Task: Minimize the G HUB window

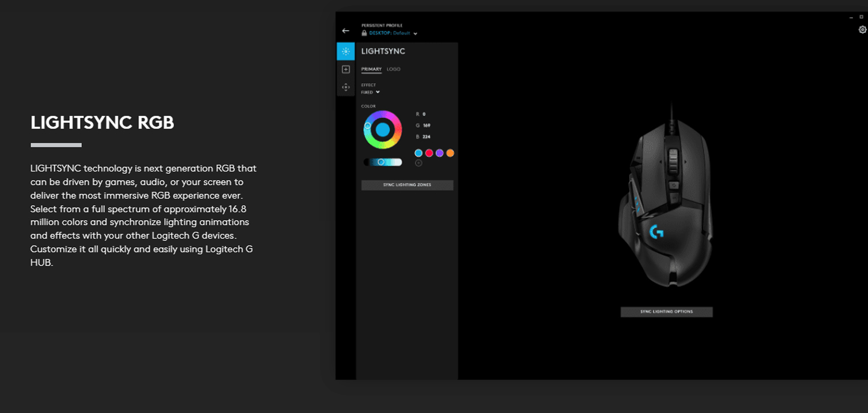Action: point(851,17)
